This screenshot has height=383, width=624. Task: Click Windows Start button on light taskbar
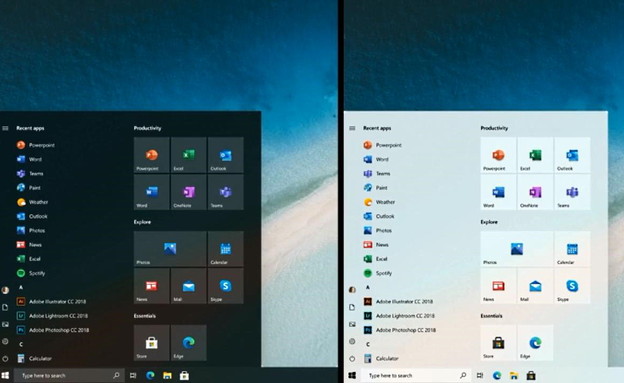[x=352, y=375]
